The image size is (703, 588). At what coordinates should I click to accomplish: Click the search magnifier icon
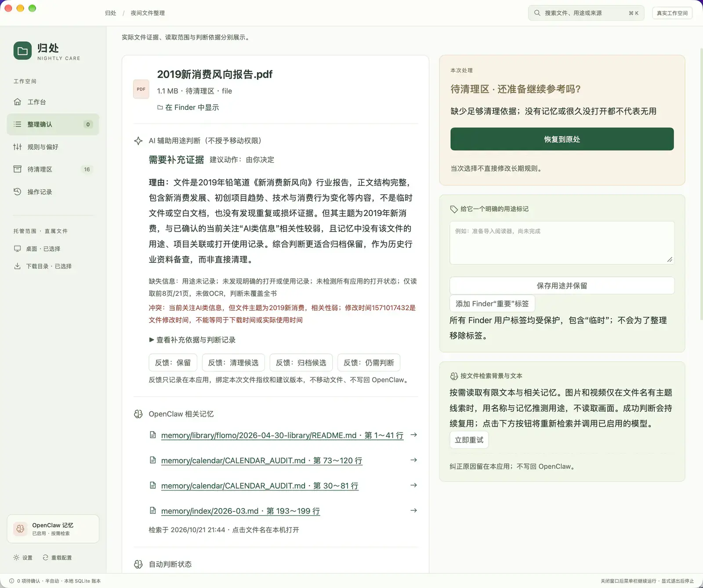coord(537,13)
